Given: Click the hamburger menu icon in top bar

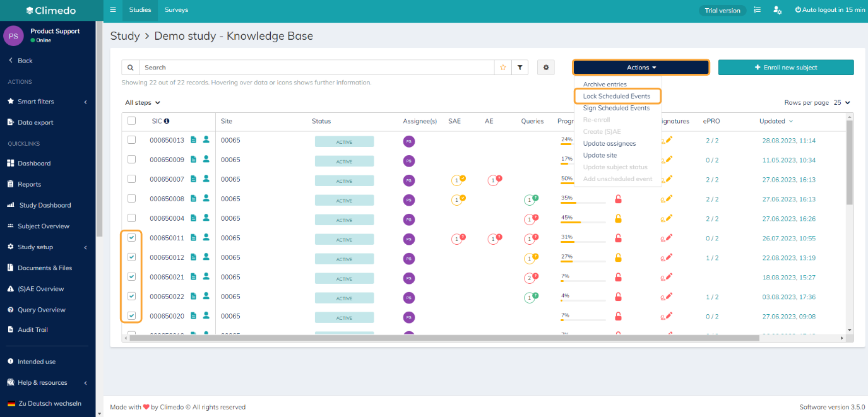Looking at the screenshot, I should (113, 10).
